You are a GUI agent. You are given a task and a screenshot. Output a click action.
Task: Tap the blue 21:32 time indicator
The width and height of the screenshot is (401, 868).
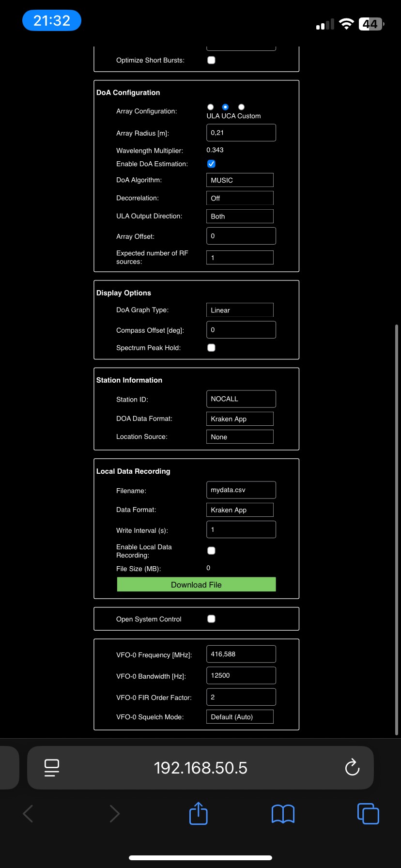click(x=52, y=21)
